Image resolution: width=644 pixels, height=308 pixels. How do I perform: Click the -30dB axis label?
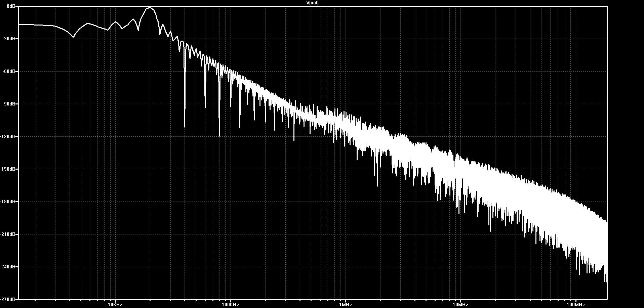10,39
